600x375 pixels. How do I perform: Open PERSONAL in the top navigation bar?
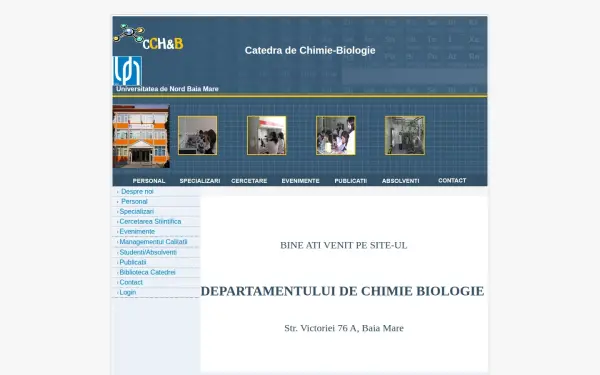(149, 181)
